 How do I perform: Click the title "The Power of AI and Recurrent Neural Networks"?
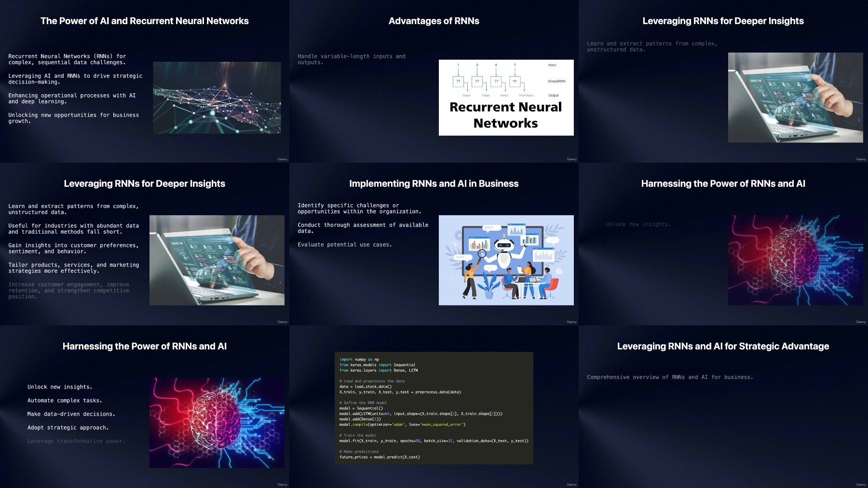tap(145, 21)
